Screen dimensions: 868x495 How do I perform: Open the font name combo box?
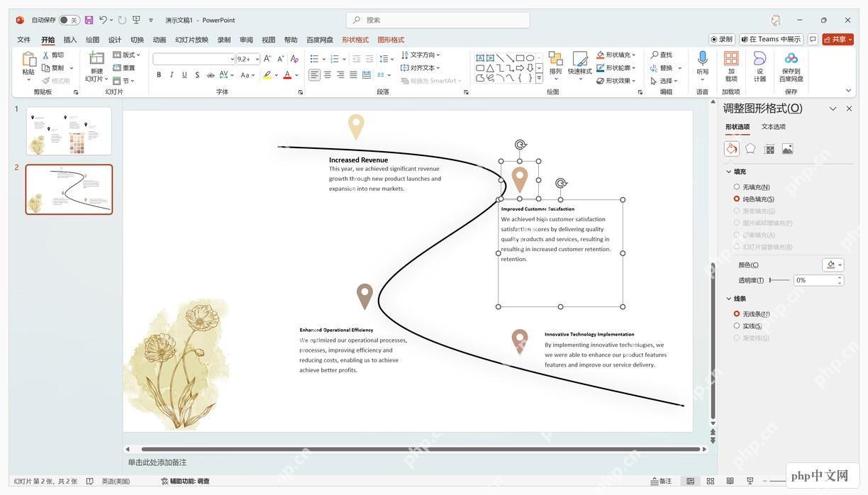tap(194, 59)
